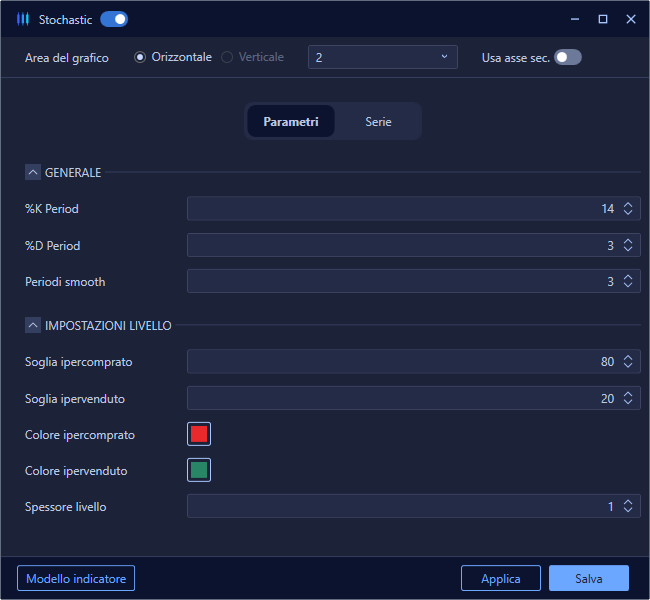Click the %K Period value field

414,209
